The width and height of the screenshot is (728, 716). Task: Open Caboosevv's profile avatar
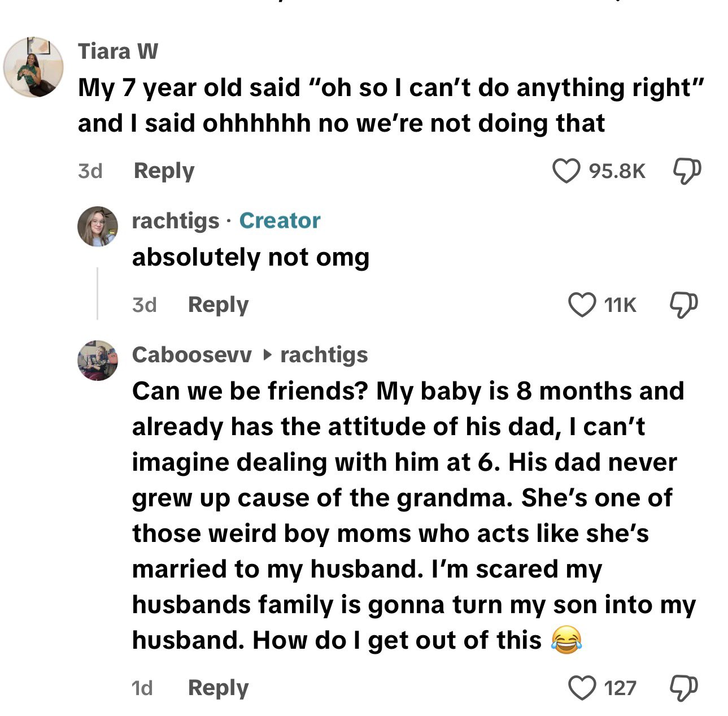coord(98,360)
